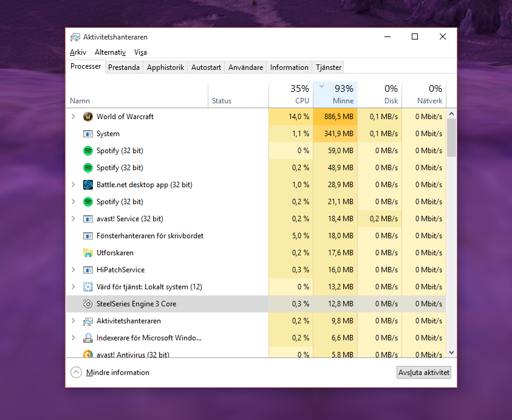The width and height of the screenshot is (512, 420).
Task: Switch to the Användare tab
Action: (x=245, y=67)
